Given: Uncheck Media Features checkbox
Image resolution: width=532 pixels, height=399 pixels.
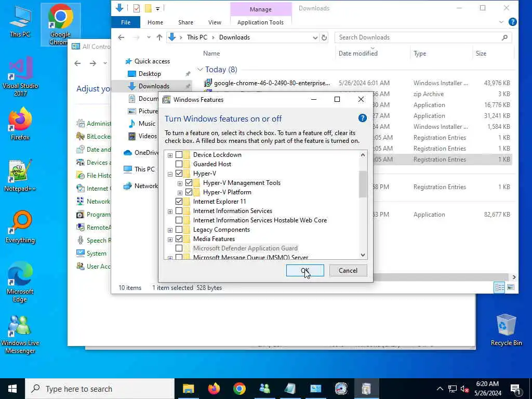Looking at the screenshot, I should [x=179, y=239].
